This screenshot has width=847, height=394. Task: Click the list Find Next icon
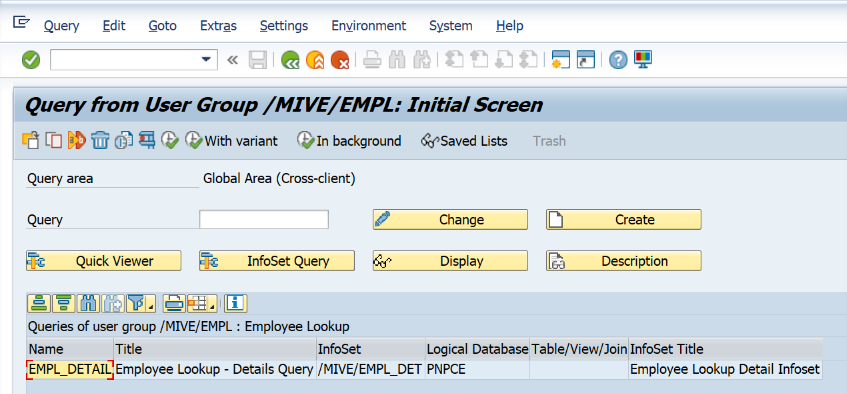[113, 303]
